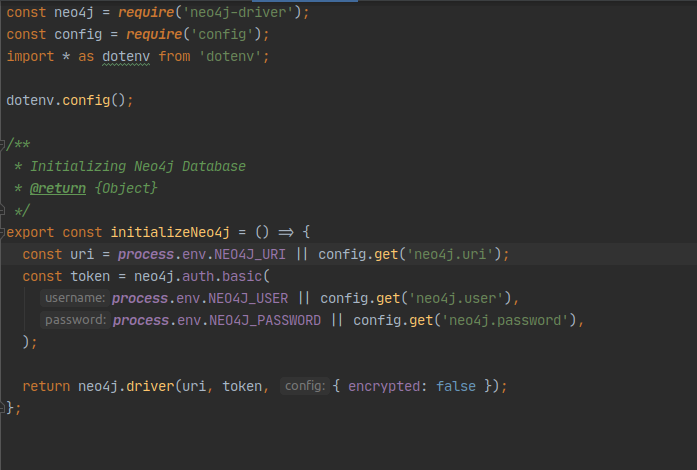Click the @return JSDoc tag
697x470 pixels.
pos(58,189)
